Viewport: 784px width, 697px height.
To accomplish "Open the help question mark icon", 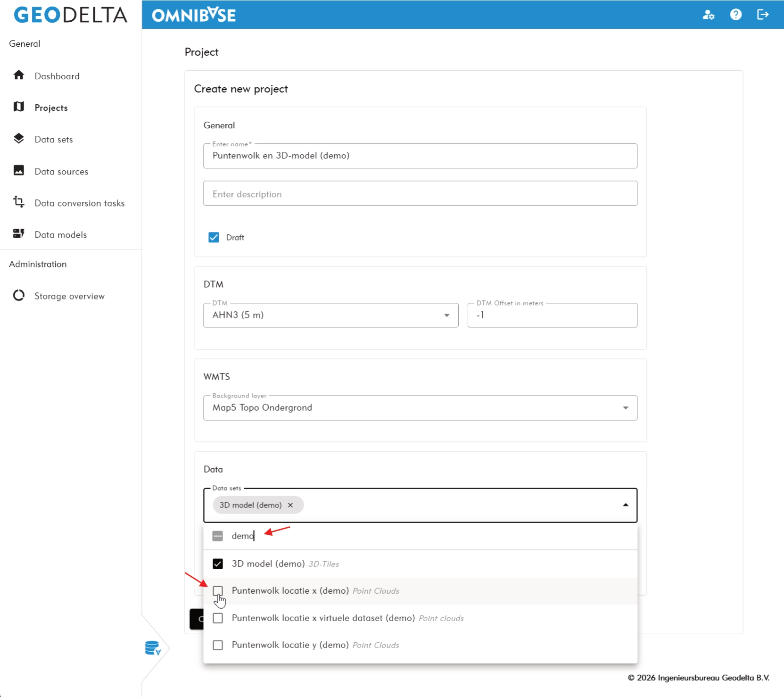I will coord(735,15).
